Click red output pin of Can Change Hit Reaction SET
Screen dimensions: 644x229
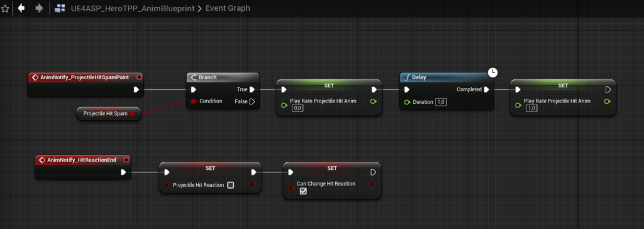click(372, 184)
